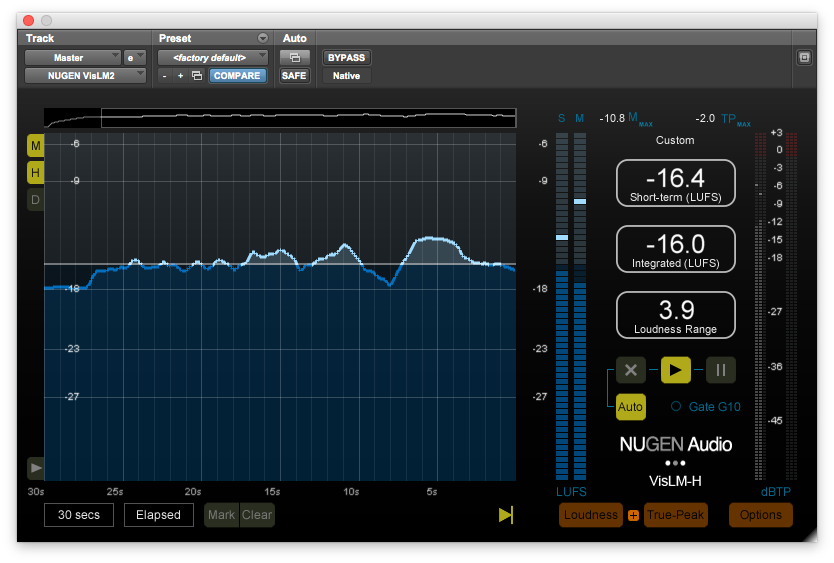Viewport: 834px width, 563px height.
Task: Enable the Gate G10 radio option
Action: [x=676, y=407]
